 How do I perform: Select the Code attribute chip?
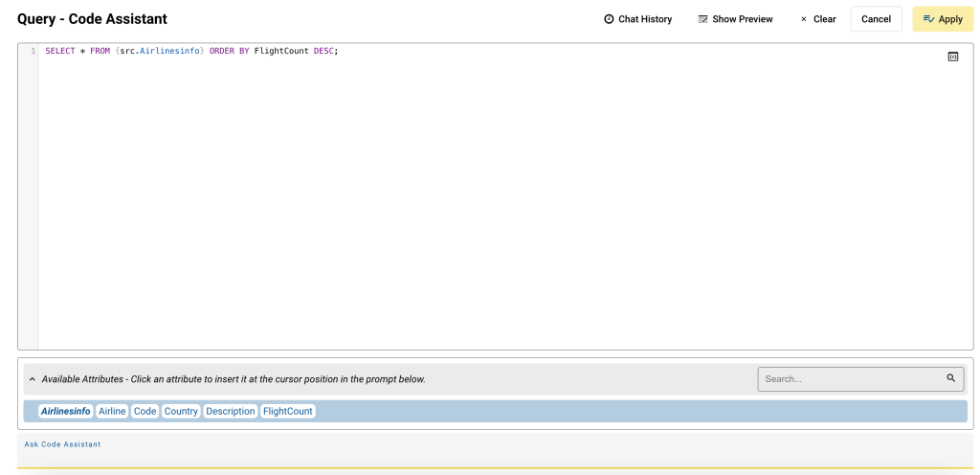(x=145, y=411)
